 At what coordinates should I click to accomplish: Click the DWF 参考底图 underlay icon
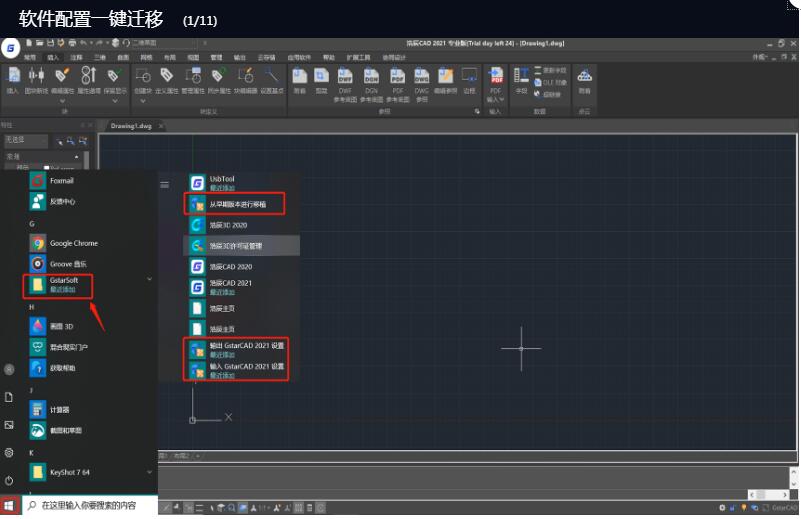click(345, 85)
